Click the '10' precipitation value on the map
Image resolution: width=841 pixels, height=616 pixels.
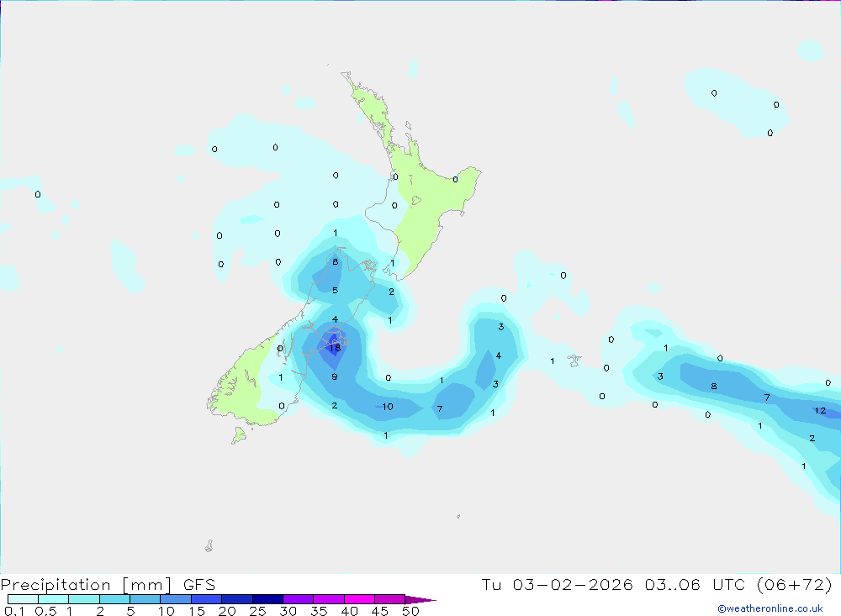(387, 407)
